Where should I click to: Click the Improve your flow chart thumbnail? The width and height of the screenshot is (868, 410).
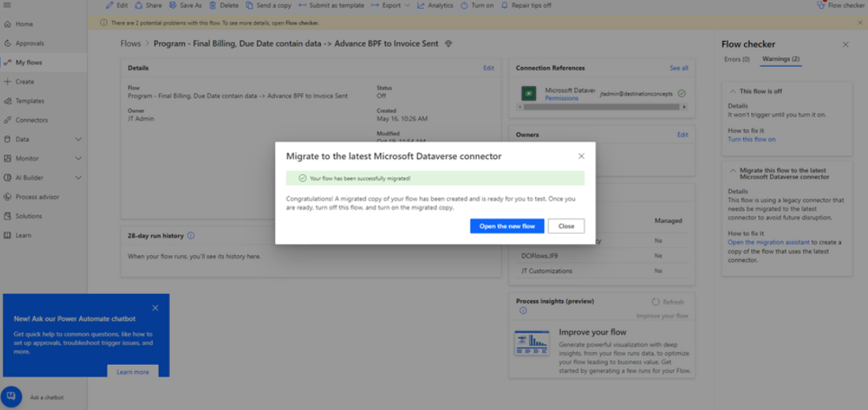[531, 343]
